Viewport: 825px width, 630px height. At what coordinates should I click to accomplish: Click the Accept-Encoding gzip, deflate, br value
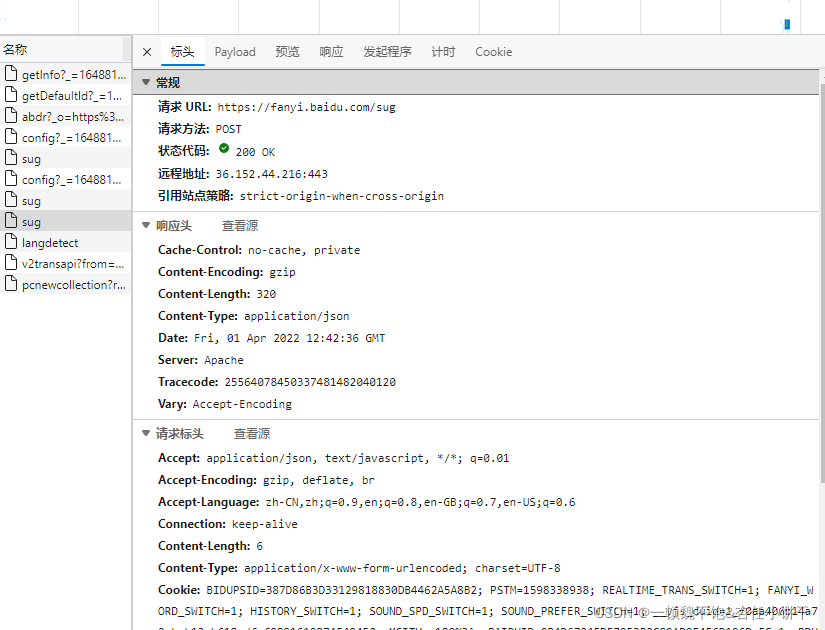[x=318, y=481]
